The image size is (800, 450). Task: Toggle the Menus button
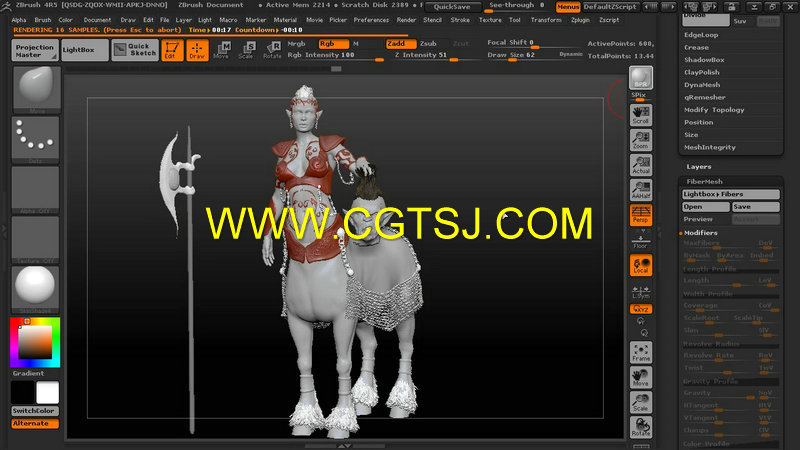[x=568, y=7]
